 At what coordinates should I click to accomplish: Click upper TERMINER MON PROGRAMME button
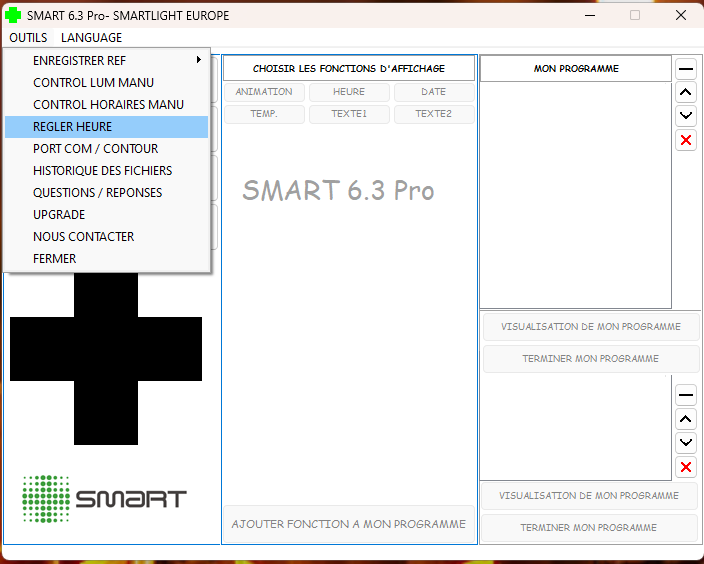click(x=591, y=359)
